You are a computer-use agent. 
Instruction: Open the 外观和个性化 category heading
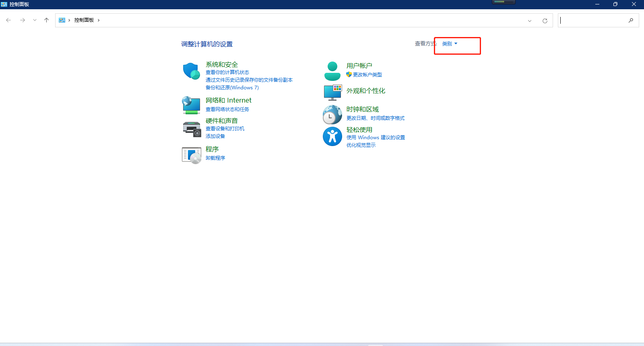366,91
